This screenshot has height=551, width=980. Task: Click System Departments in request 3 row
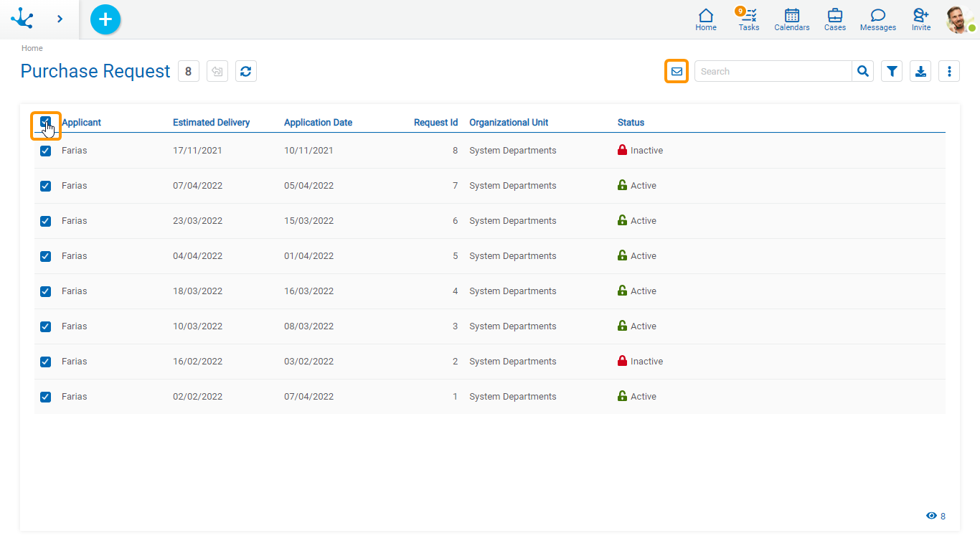point(512,326)
